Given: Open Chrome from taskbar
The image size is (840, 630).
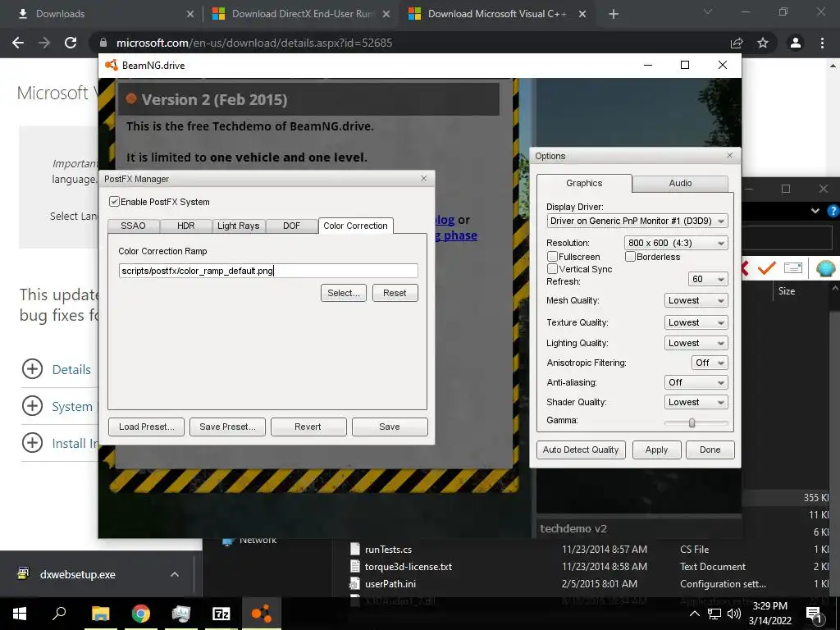Looking at the screenshot, I should 140,614.
